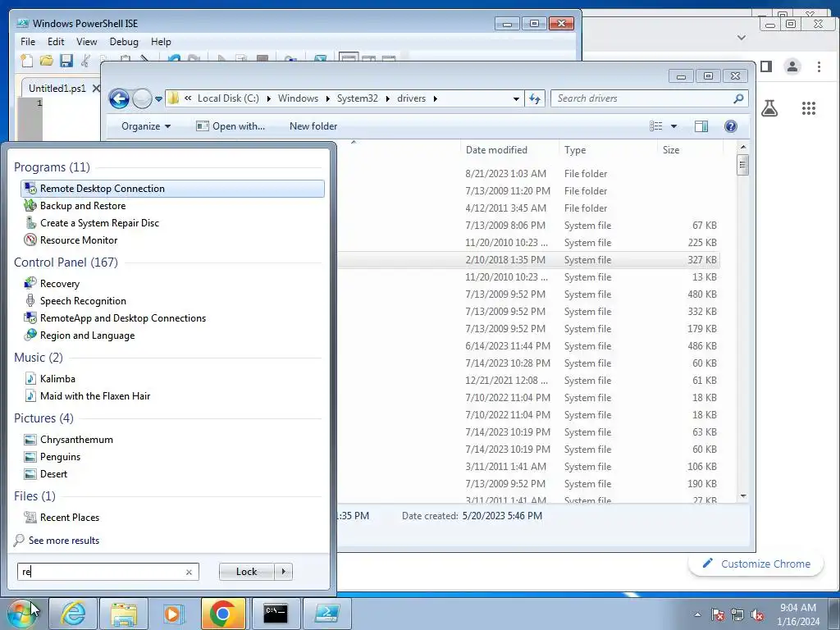Expand Chrome tab search chevron

click(x=742, y=38)
